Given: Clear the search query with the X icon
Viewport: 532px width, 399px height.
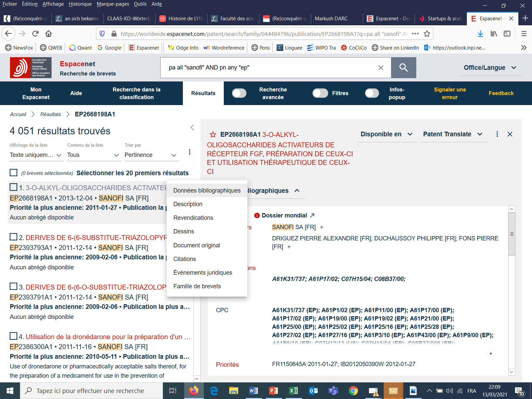Looking at the screenshot, I should pyautogui.click(x=381, y=67).
